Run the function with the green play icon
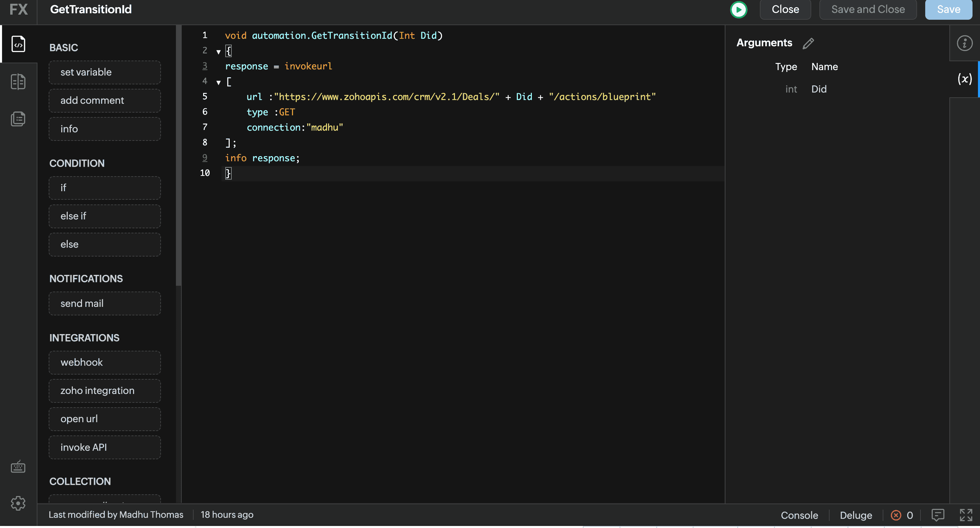This screenshot has height=528, width=980. [738, 10]
